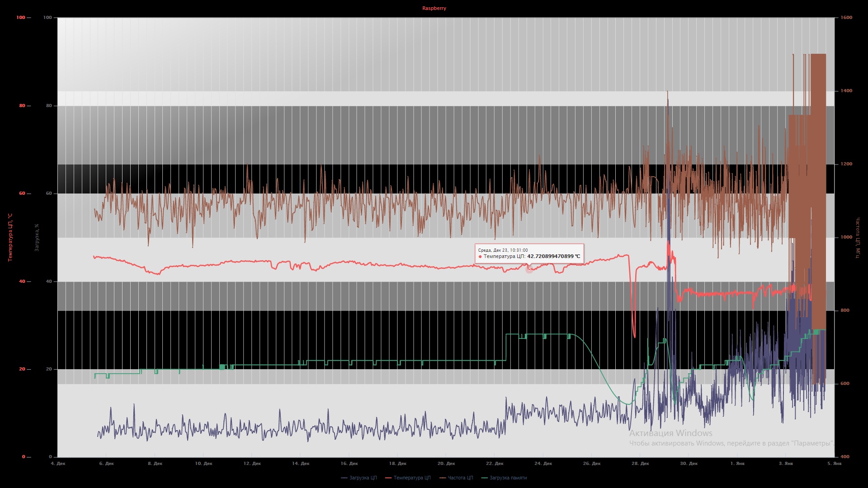
Task: Click the 1. Янв x-axis date label
Action: point(737,463)
